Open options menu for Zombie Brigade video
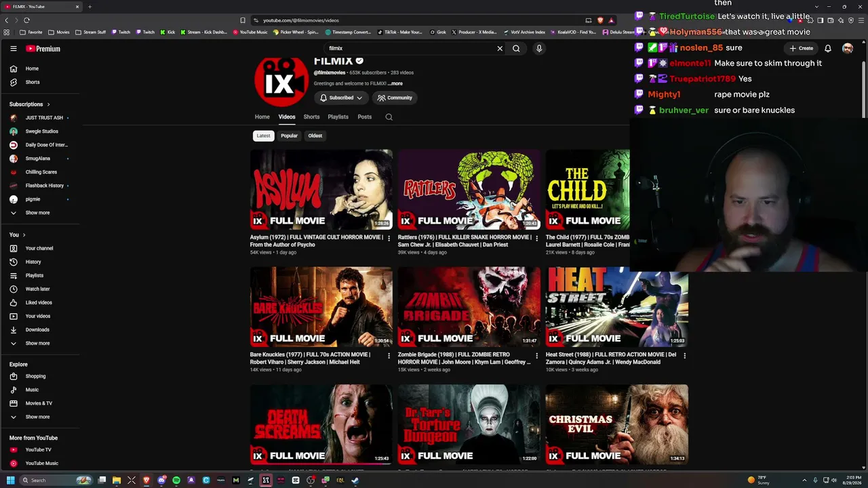 click(x=536, y=355)
